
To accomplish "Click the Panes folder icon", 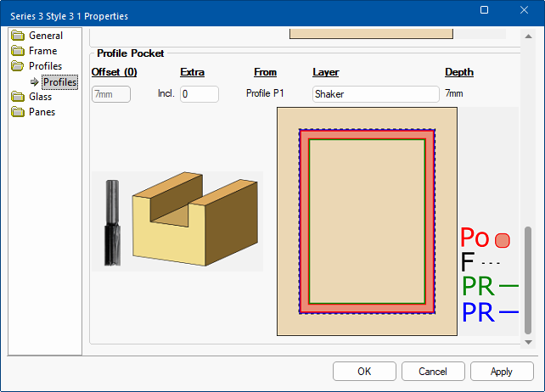I will [x=18, y=112].
